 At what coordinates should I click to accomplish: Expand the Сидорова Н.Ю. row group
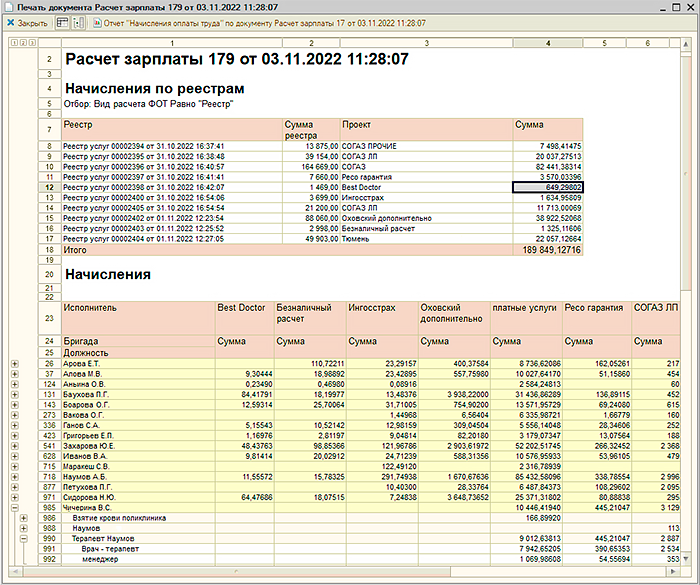[x=13, y=497]
